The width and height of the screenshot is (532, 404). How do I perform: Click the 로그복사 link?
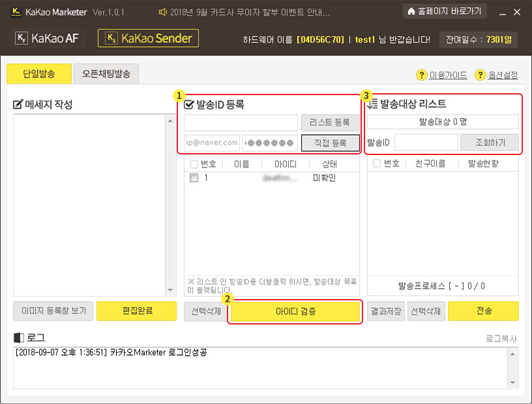pyautogui.click(x=501, y=339)
